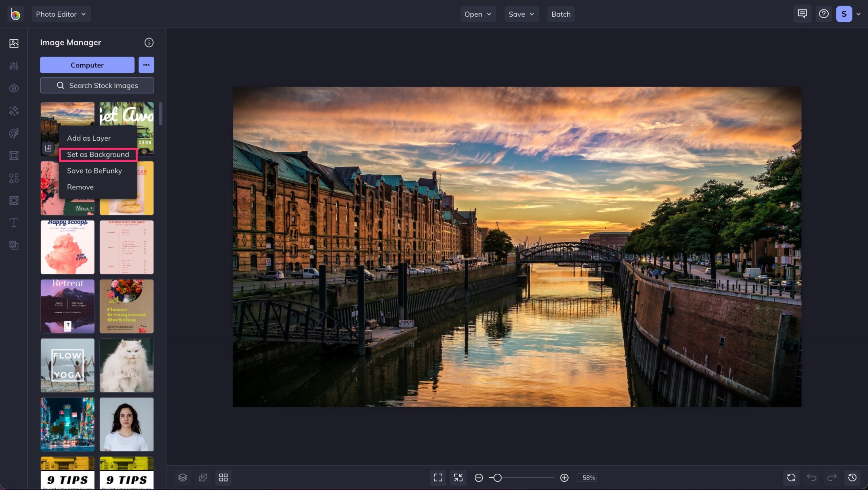Toggle the thumbnail grid view
Image resolution: width=868 pixels, height=490 pixels.
click(223, 477)
